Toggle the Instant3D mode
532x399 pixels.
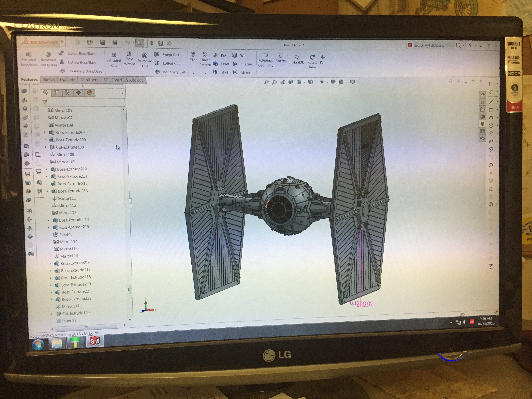[x=297, y=59]
